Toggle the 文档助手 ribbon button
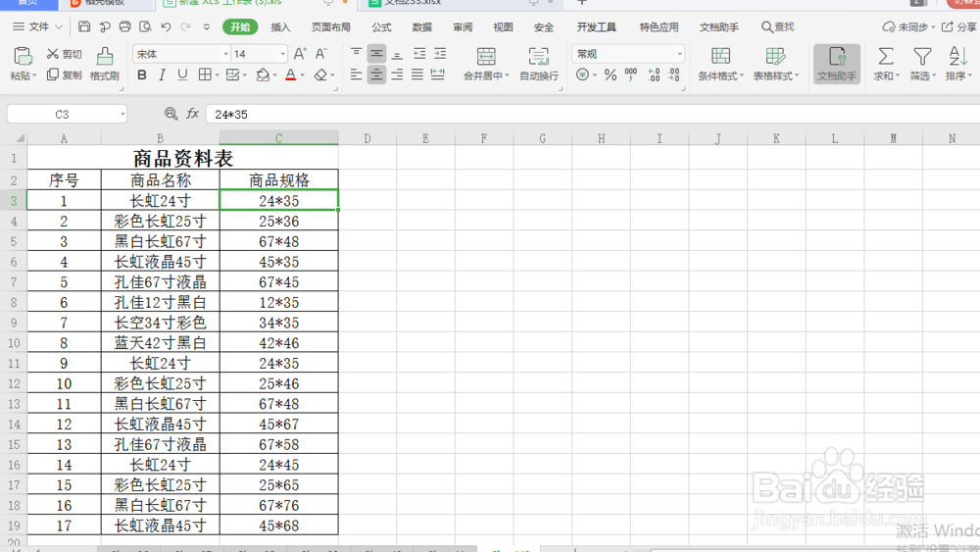This screenshot has height=552, width=980. (836, 64)
